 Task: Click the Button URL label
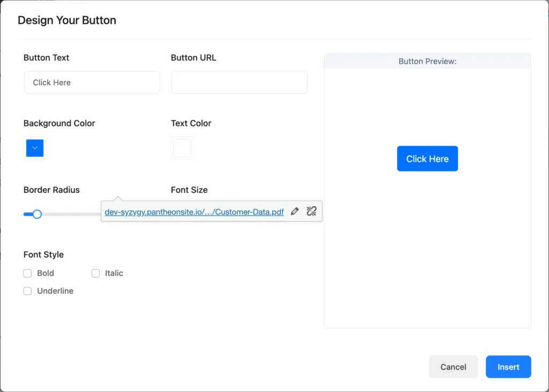pos(194,58)
